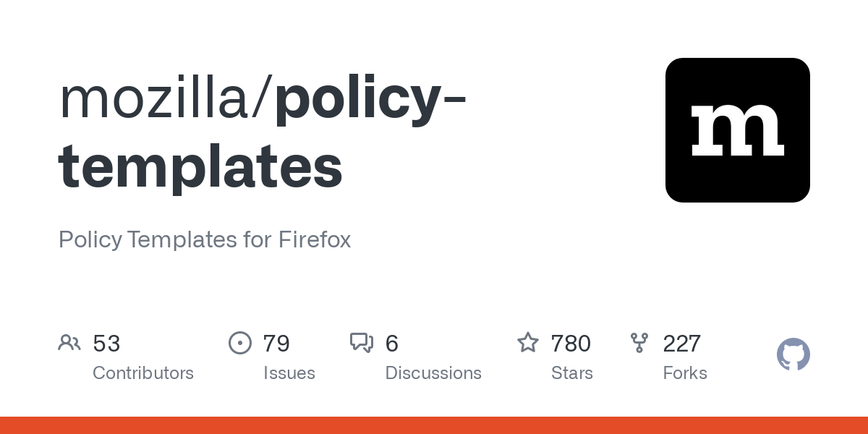This screenshot has width=868, height=434.
Task: Click the 780 stars count
Action: (x=571, y=344)
